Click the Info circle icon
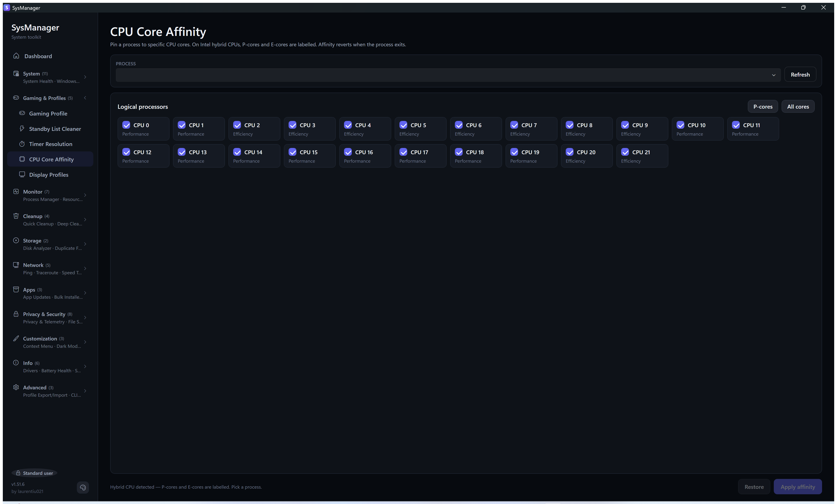 click(16, 363)
